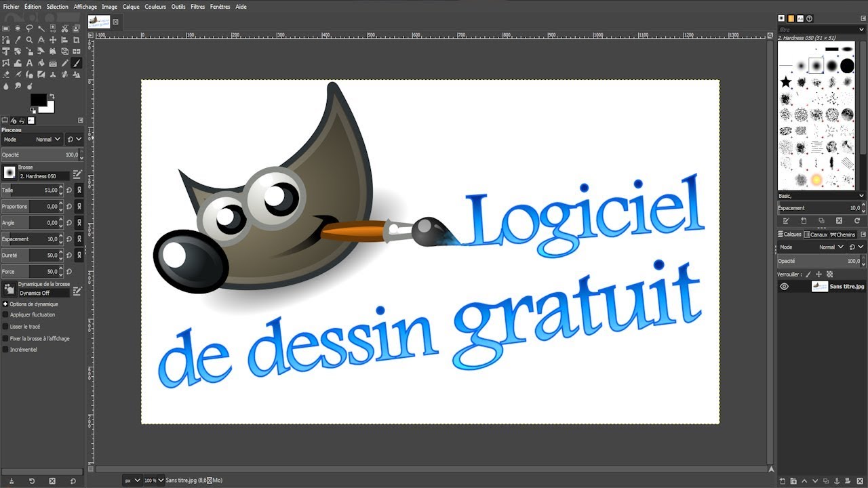This screenshot has width=868, height=488.
Task: Open the px unit dropdown in status bar
Action: (x=133, y=480)
